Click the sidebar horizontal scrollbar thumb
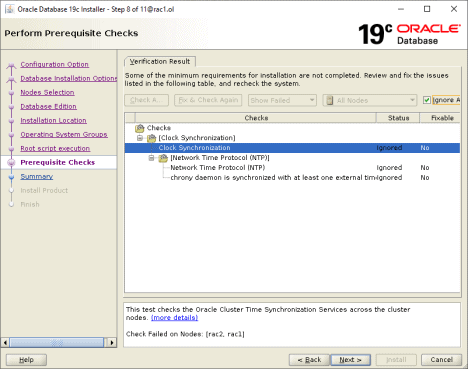This screenshot has width=468, height=369. click(57, 342)
